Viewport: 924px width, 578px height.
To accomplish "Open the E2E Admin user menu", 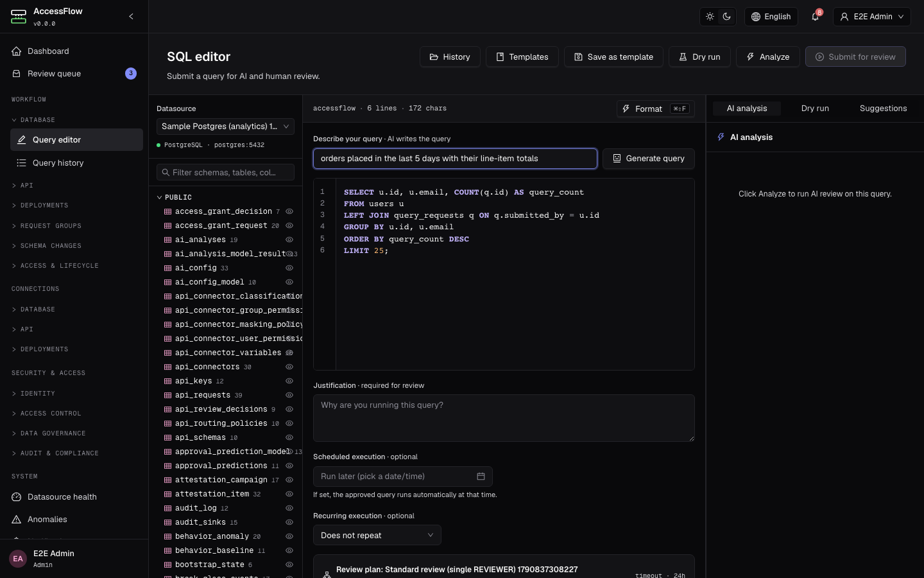I will pyautogui.click(x=872, y=17).
